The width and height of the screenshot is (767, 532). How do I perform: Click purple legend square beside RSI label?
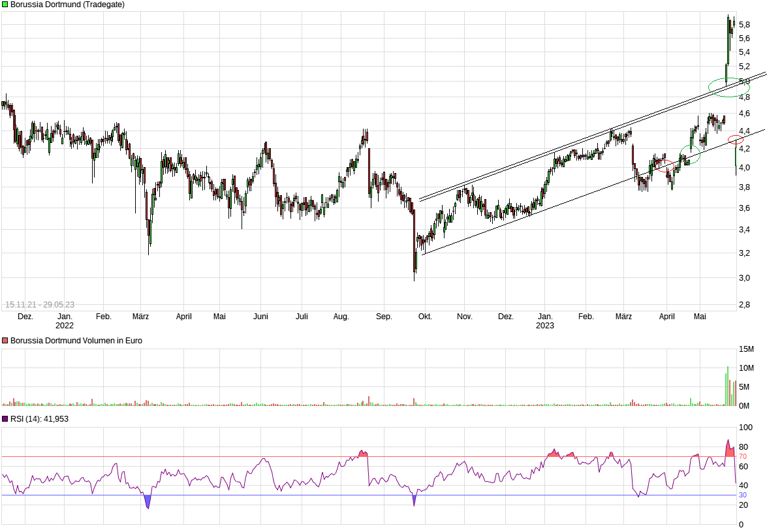pos(5,419)
